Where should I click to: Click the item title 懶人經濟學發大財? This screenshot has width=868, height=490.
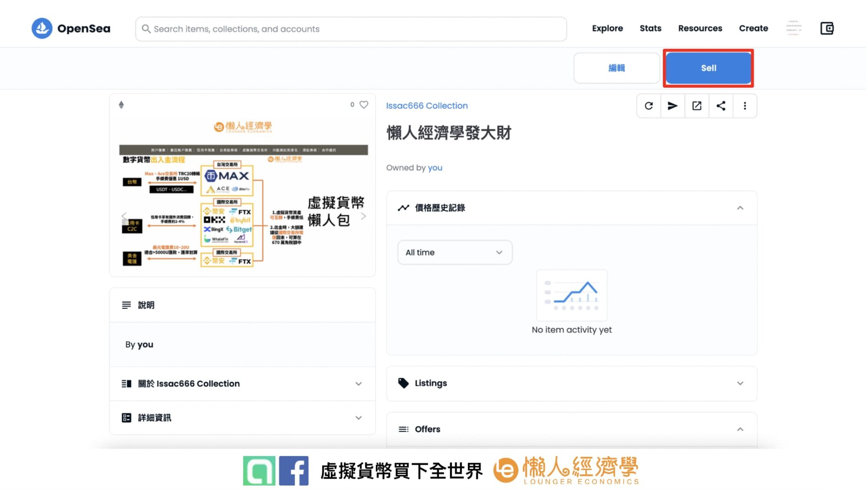(449, 133)
